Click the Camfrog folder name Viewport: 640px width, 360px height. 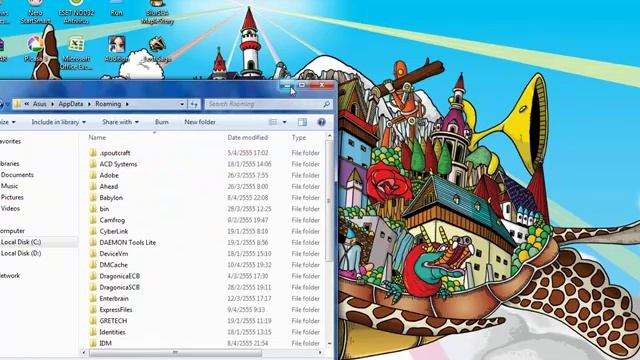tap(112, 220)
